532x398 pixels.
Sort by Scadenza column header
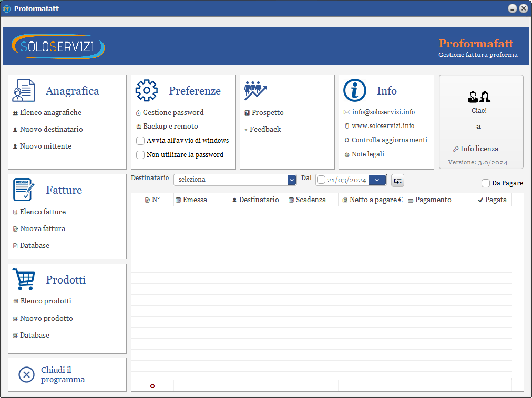[312, 200]
